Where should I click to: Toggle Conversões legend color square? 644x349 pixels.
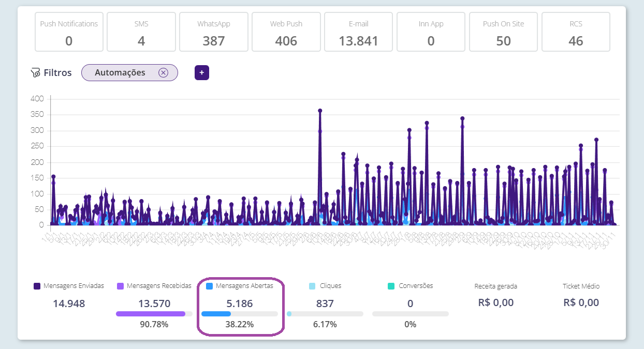click(391, 286)
